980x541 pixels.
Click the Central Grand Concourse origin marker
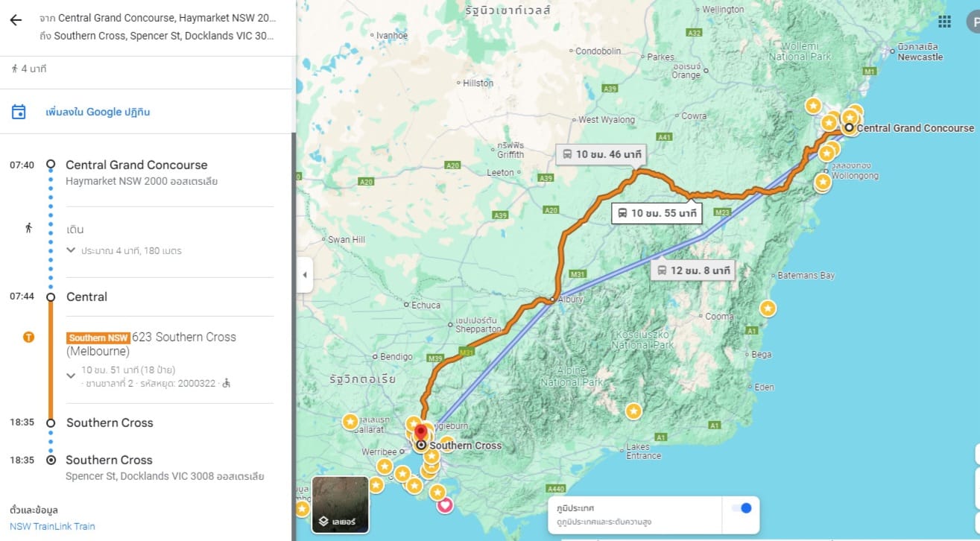pyautogui.click(x=848, y=127)
